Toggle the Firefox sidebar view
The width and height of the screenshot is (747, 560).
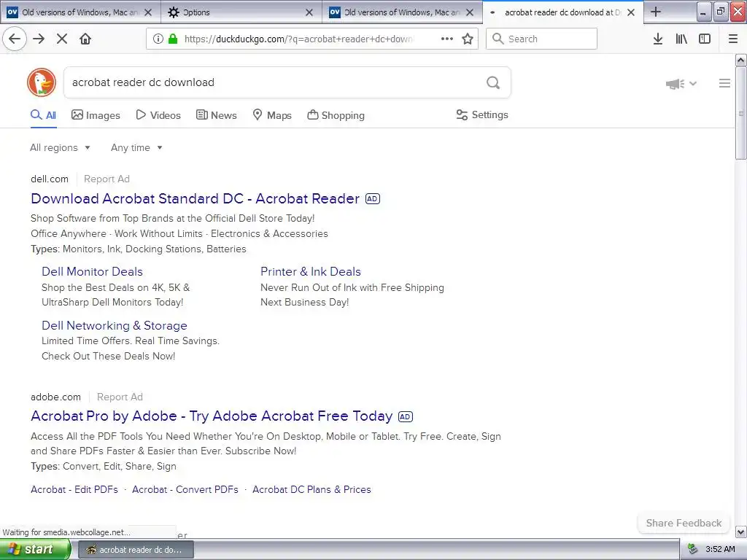[x=705, y=39]
